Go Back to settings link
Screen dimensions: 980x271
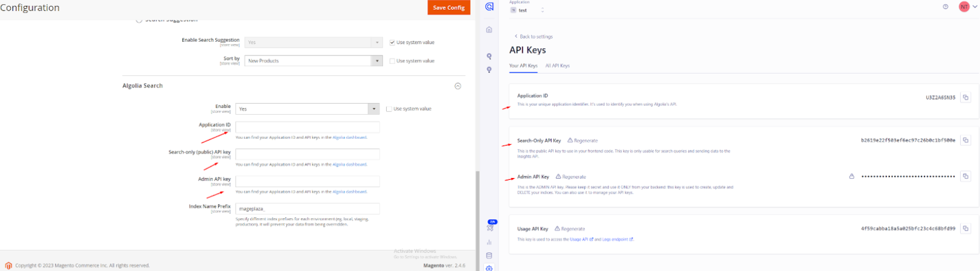(535, 37)
